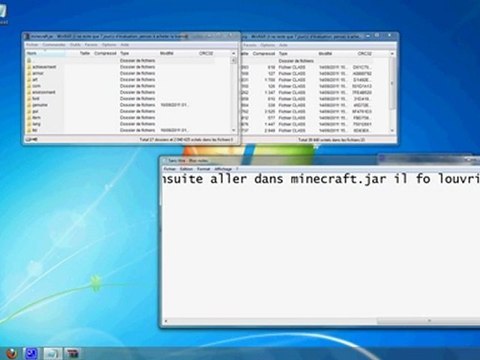Image resolution: width=480 pixels, height=360 pixels.
Task: Open Commandes menu in minecraft.jar WinRAR window
Action: click(x=54, y=45)
